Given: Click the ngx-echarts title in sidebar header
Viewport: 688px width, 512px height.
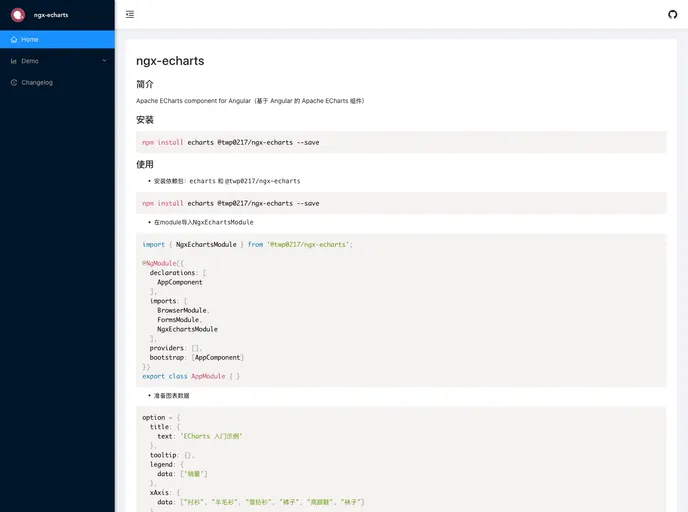Looking at the screenshot, I should click(x=51, y=15).
